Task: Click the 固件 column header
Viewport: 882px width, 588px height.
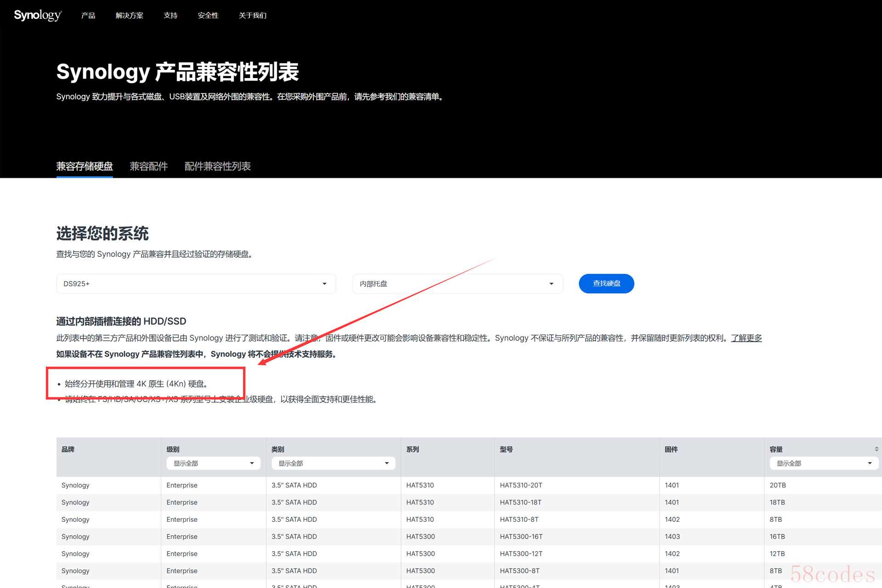Action: click(671, 449)
